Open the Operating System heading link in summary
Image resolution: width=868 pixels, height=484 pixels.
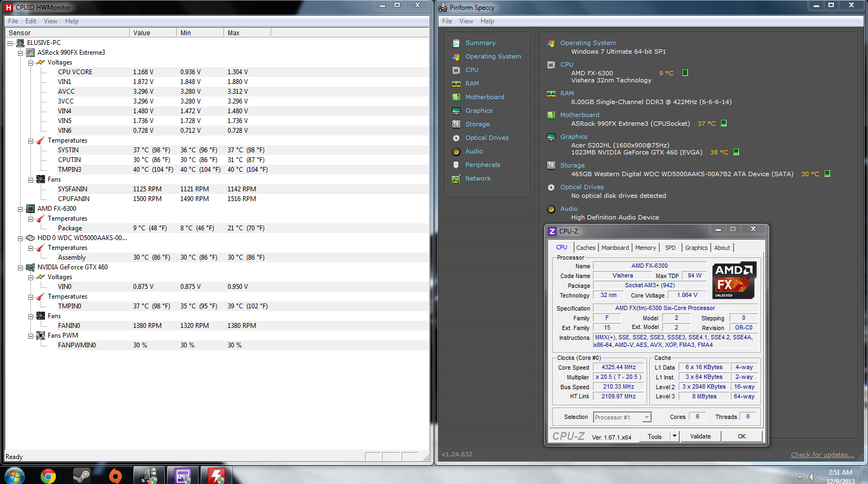coord(588,43)
